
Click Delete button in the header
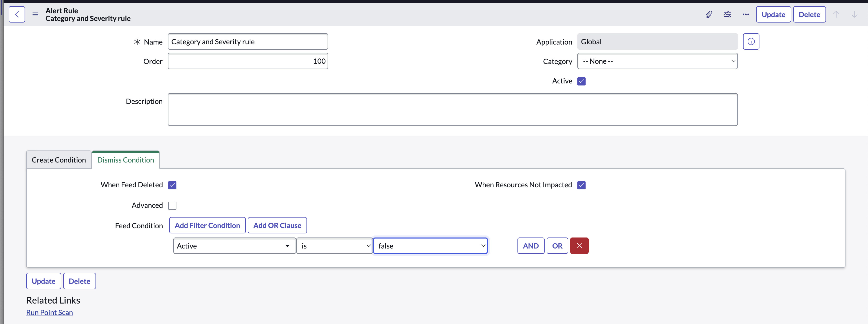[x=809, y=15]
